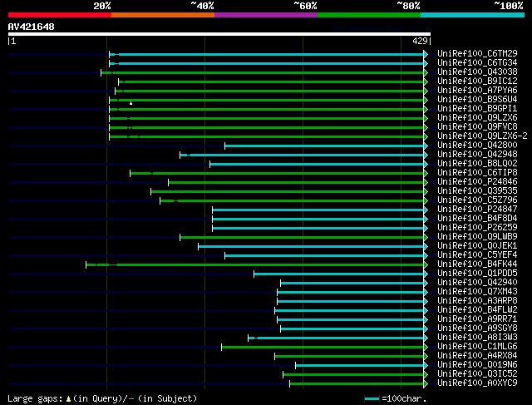The height and width of the screenshot is (405, 532).
Task: Click the orange ~40% identity color band
Action: coord(163,15)
